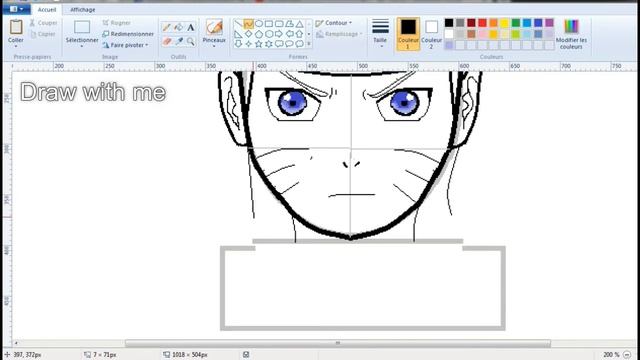Click the scrollbar left arrow

(x=16, y=343)
